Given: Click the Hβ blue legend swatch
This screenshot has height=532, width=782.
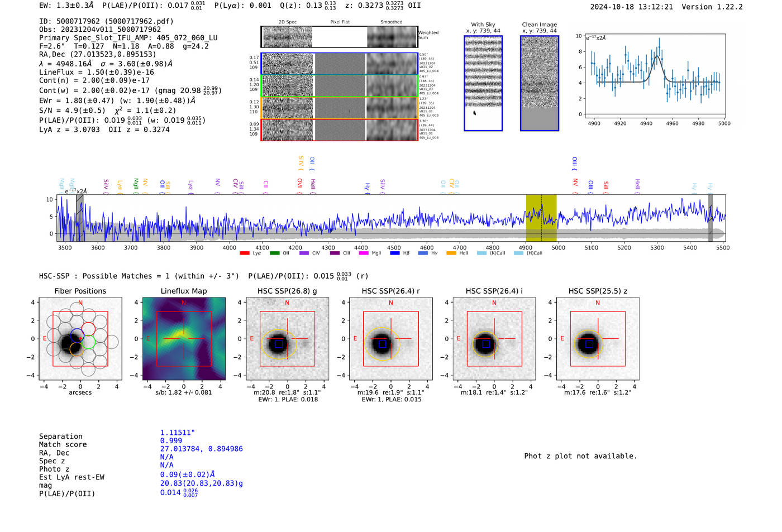Looking at the screenshot, I should click(x=395, y=253).
